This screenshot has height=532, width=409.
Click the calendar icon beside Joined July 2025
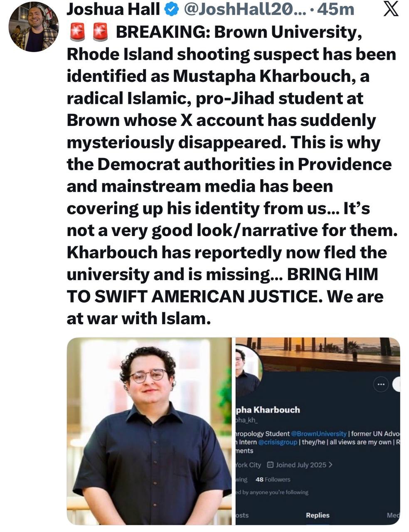point(270,465)
